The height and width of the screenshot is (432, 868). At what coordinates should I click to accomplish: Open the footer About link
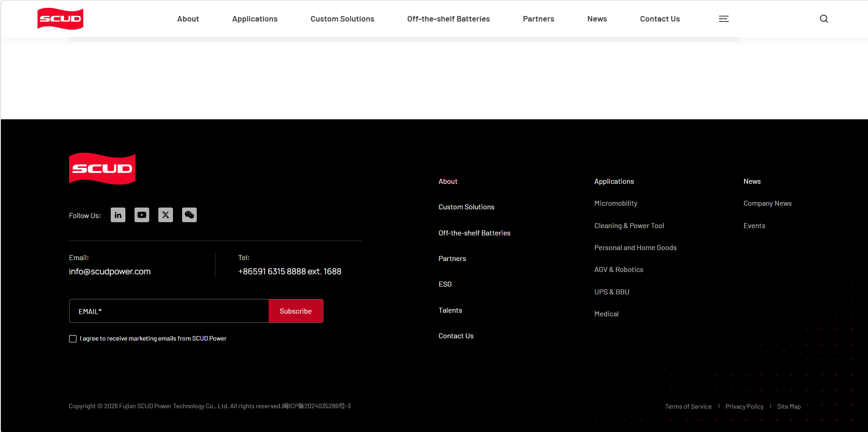click(x=448, y=181)
